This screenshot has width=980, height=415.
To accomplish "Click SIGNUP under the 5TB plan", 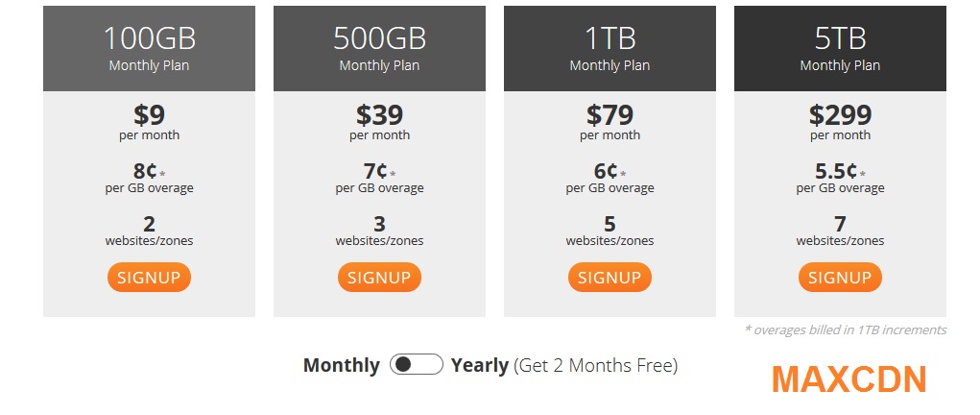I will point(840,278).
